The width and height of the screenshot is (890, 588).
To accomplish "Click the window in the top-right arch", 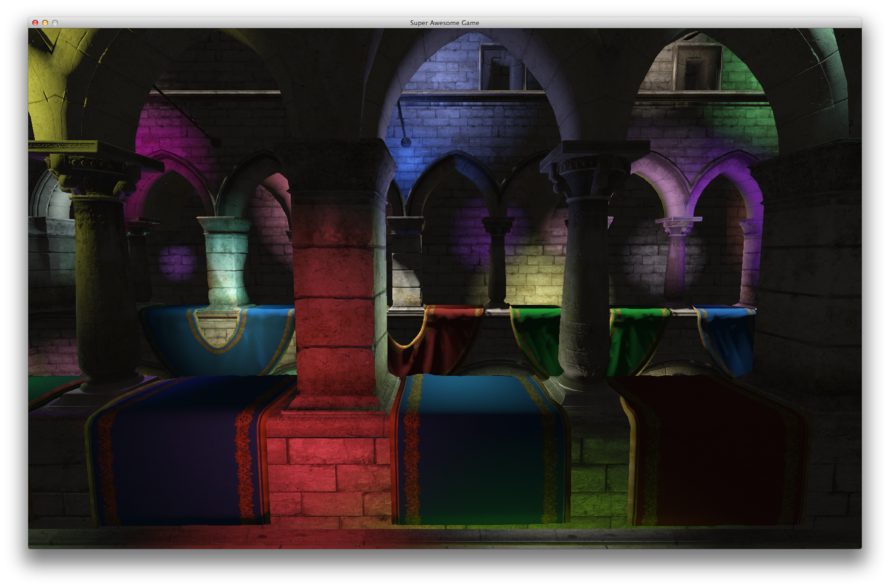I will pyautogui.click(x=696, y=67).
